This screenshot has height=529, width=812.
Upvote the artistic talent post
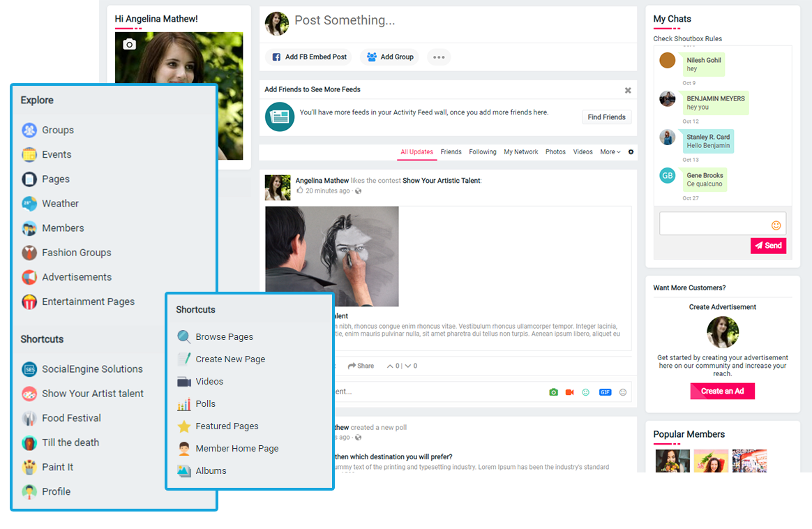(391, 366)
